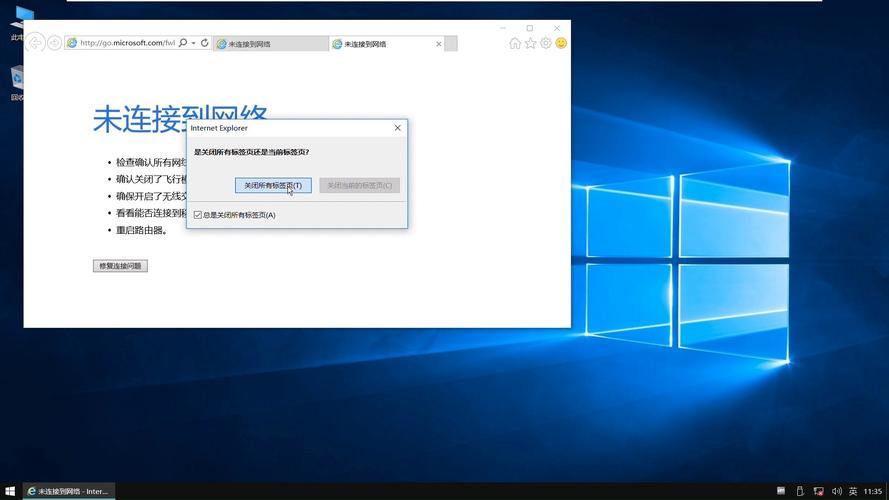This screenshot has height=500, width=889.
Task: Click the 关闭所有标签页(T) button
Action: click(273, 186)
